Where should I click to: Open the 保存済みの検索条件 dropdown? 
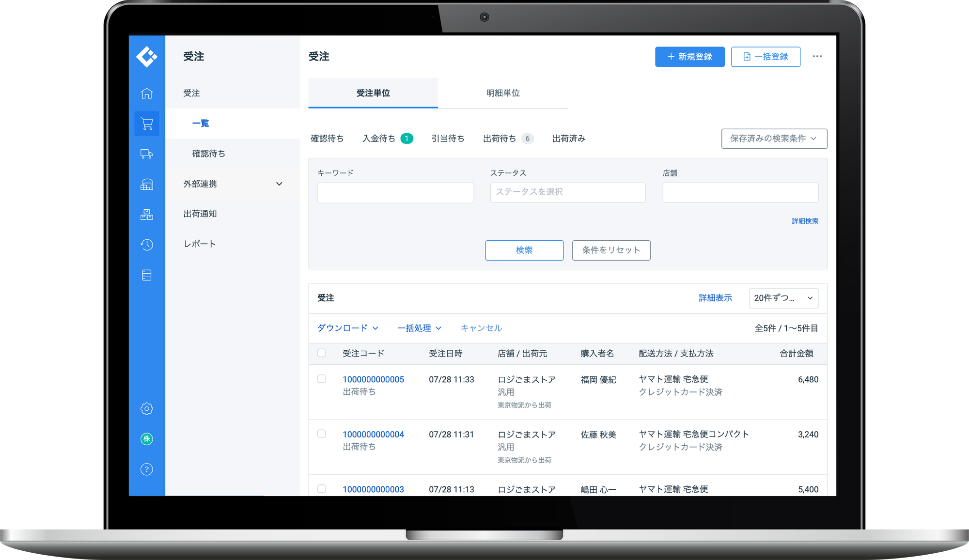click(x=774, y=139)
